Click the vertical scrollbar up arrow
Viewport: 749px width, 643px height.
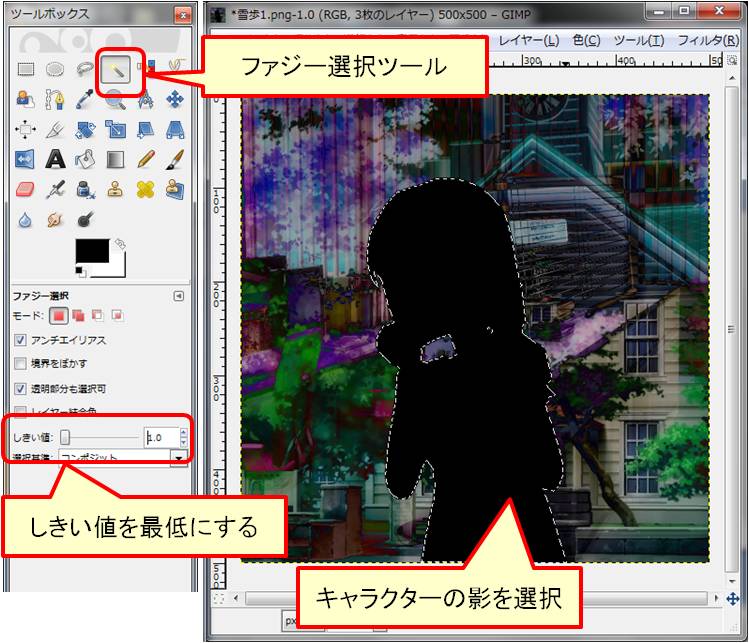pos(732,77)
